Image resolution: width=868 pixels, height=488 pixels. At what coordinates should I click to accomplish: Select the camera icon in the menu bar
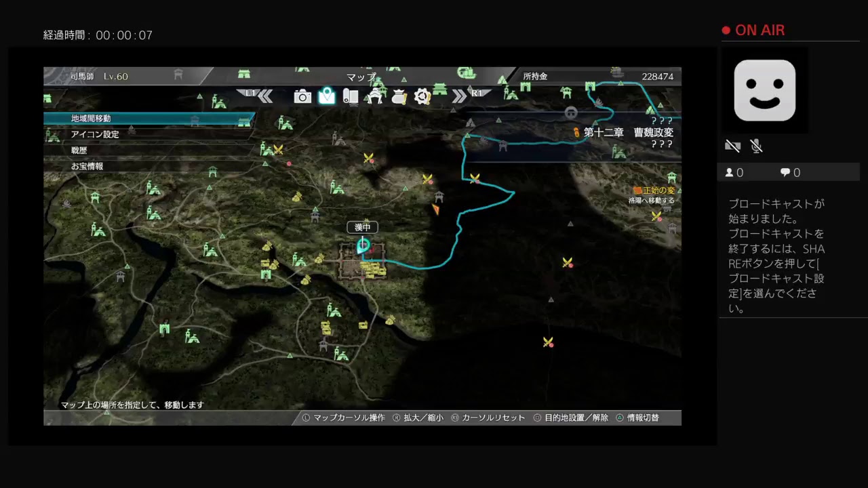click(x=302, y=96)
